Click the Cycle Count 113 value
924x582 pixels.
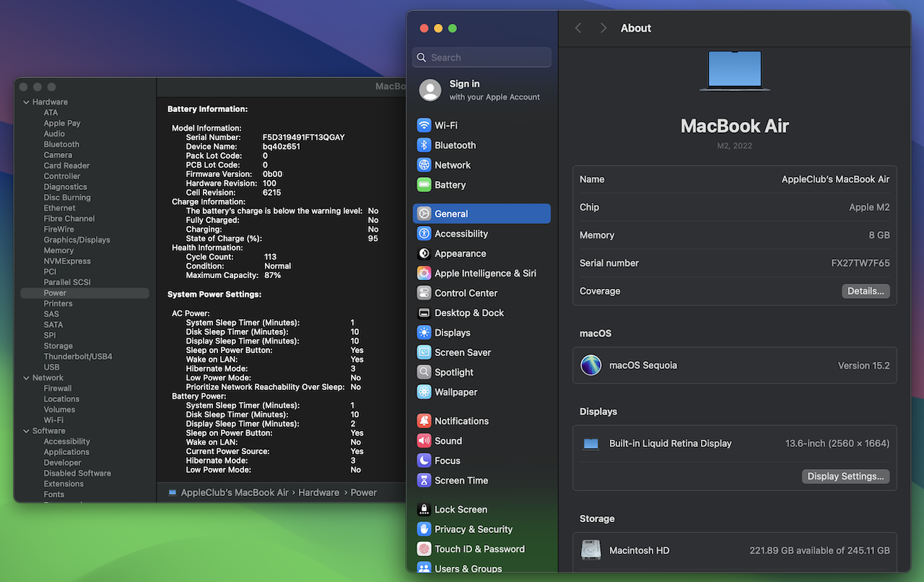[x=271, y=257]
